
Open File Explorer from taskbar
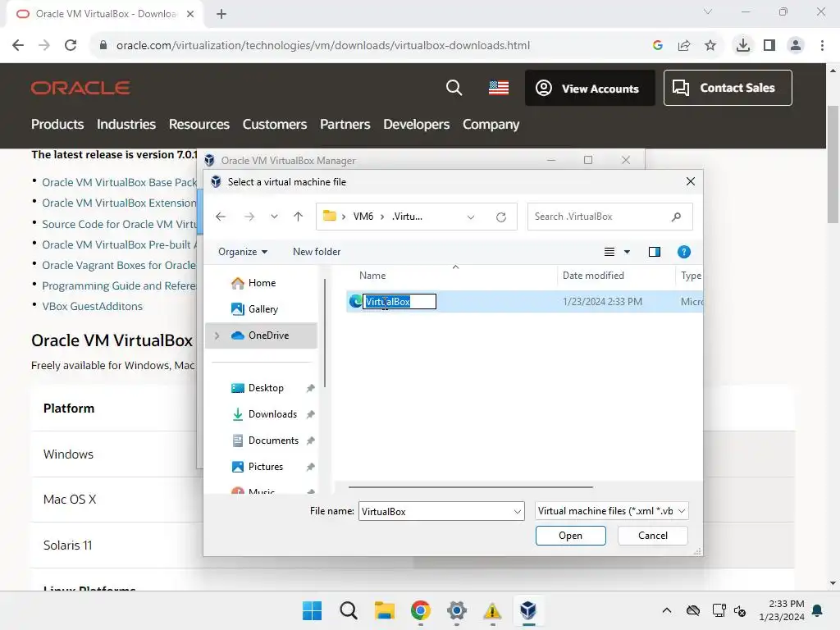pyautogui.click(x=384, y=610)
